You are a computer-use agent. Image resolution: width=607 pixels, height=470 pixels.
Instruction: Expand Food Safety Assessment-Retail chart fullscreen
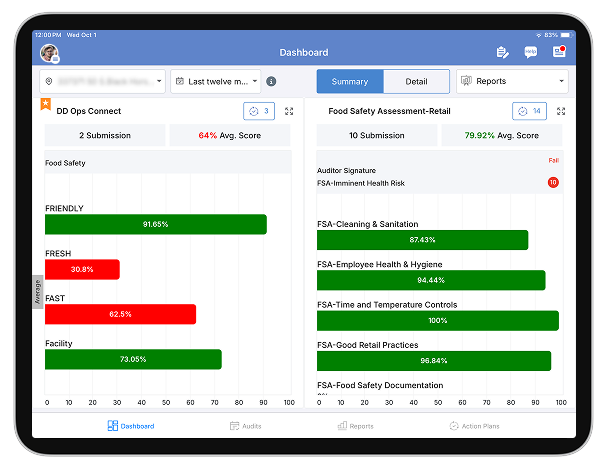[561, 111]
